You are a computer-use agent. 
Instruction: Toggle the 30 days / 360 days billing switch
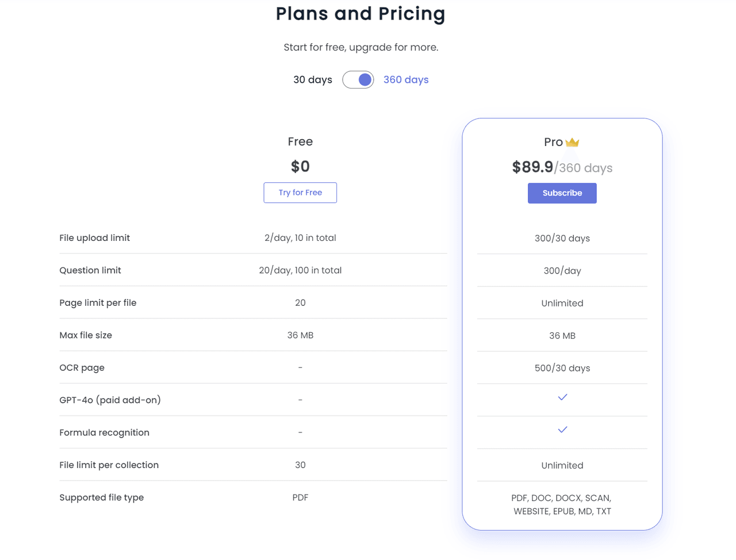pyautogui.click(x=358, y=80)
